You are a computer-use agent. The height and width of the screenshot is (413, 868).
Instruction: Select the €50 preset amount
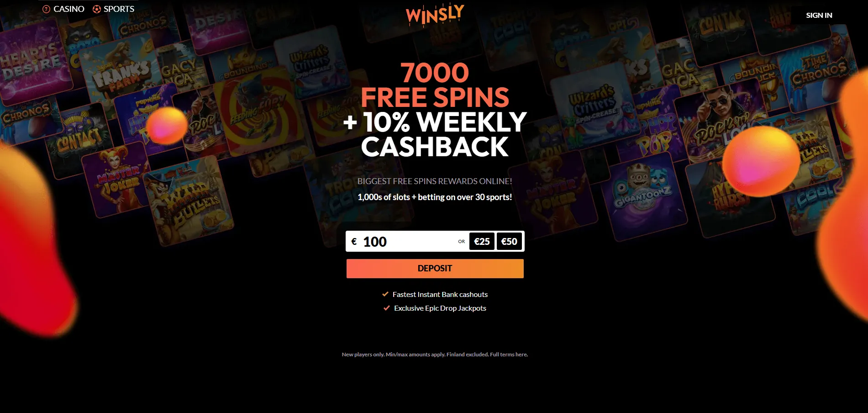pos(509,242)
